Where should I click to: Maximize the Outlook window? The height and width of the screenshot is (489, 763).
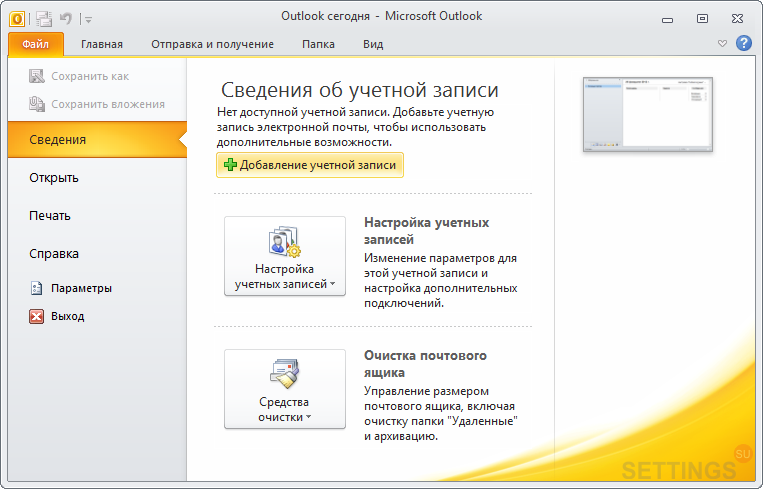coord(702,19)
